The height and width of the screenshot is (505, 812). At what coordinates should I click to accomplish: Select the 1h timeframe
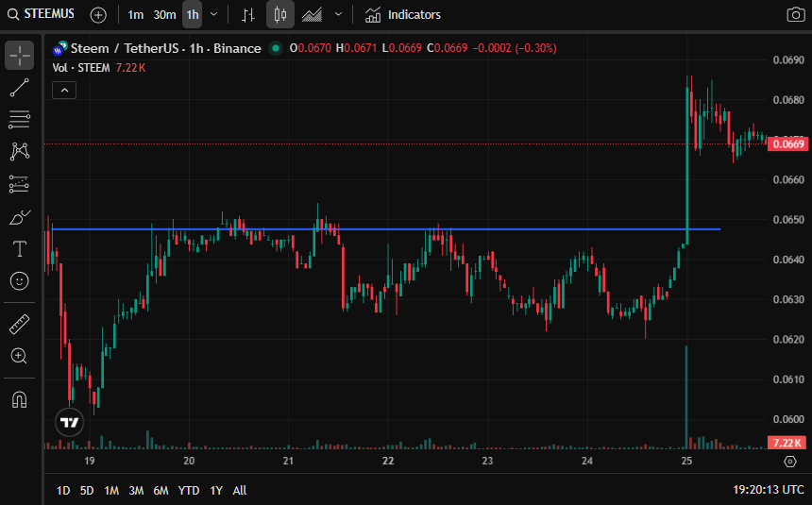coord(193,15)
